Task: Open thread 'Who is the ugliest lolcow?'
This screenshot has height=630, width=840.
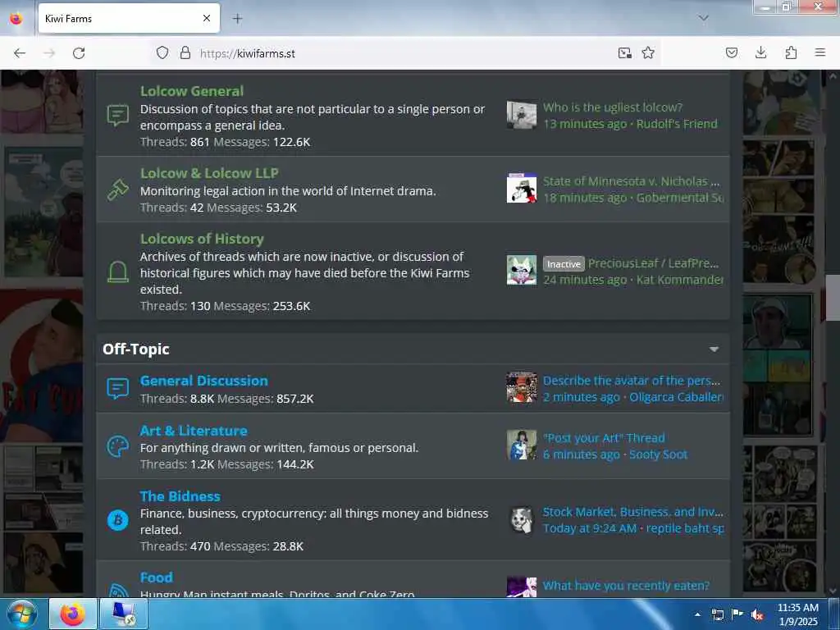Action: pos(613,107)
